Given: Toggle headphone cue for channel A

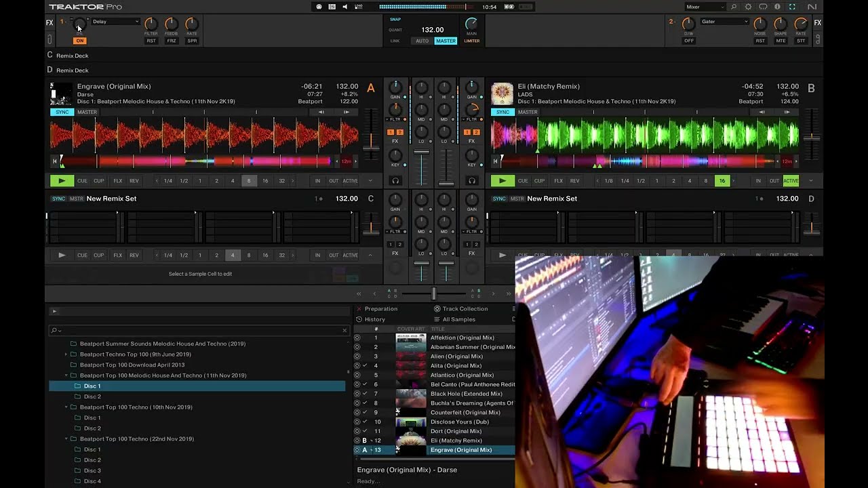Looking at the screenshot, I should [395, 181].
